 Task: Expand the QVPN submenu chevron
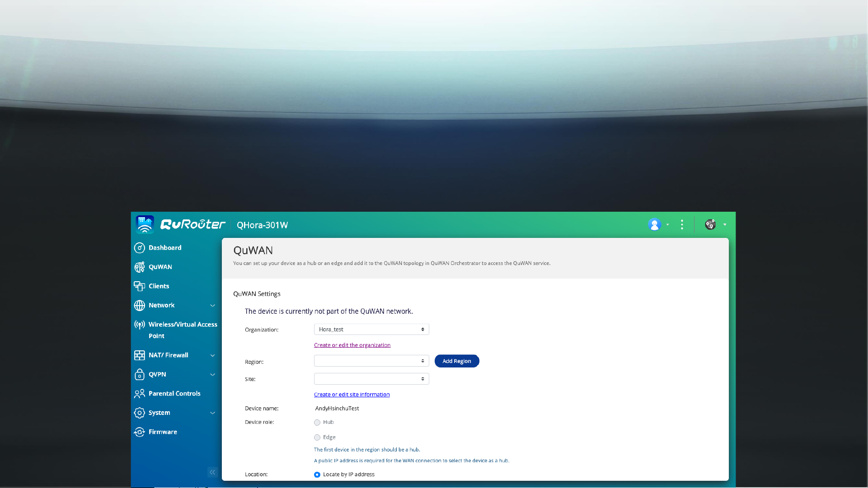click(212, 375)
